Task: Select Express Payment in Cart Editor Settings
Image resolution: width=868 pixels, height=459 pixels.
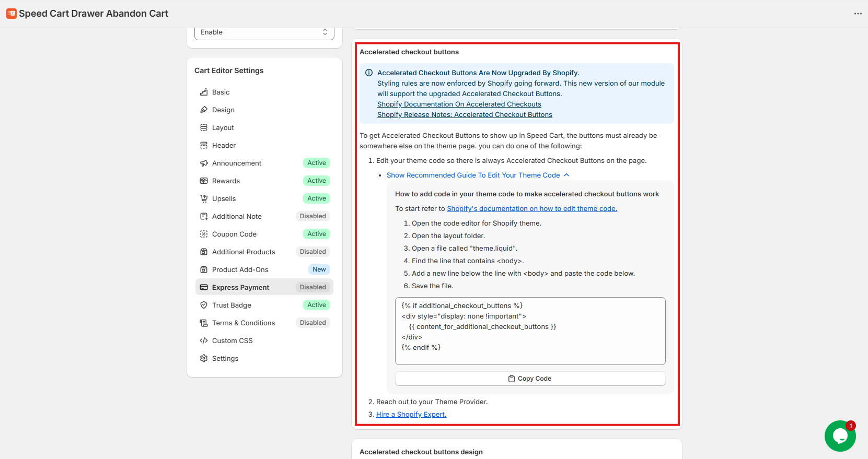Action: 240,288
